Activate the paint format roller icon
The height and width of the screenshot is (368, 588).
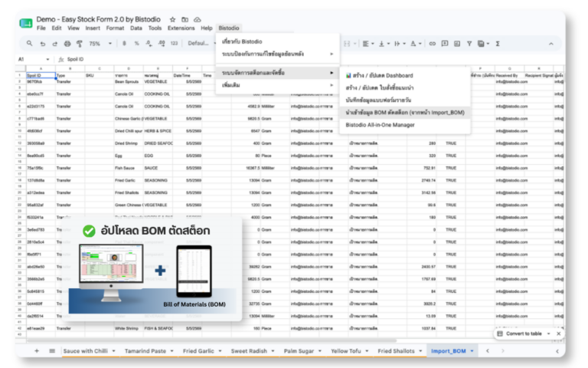80,44
